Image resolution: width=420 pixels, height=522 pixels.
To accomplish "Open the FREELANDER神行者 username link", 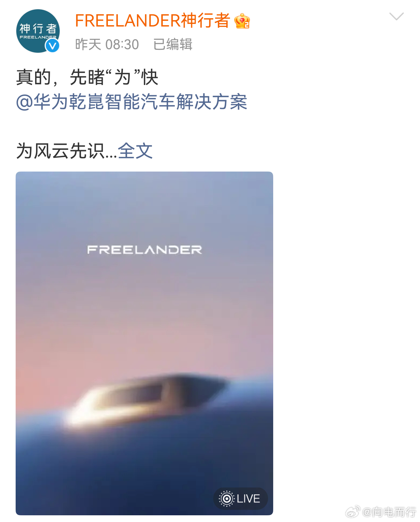I will (x=153, y=21).
